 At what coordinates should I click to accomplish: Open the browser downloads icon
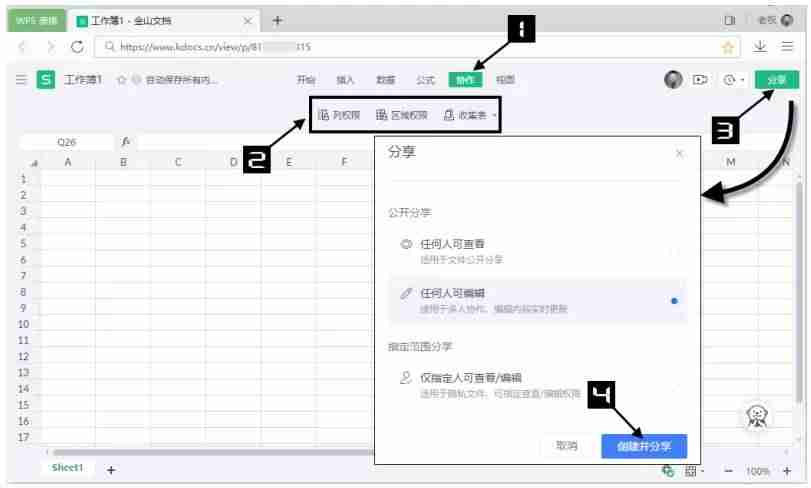760,47
